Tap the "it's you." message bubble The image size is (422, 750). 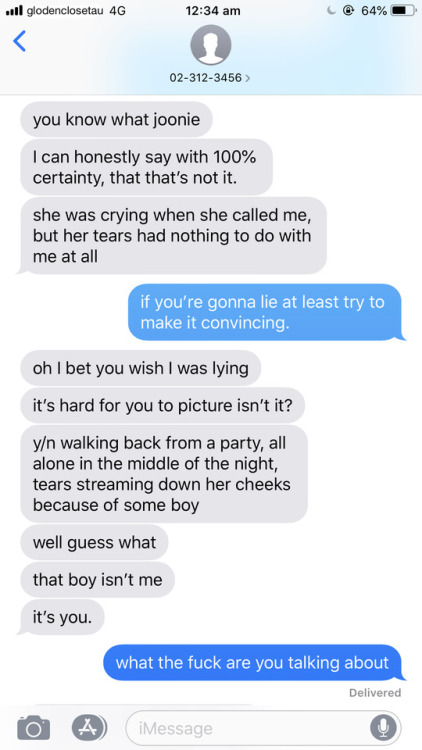[x=62, y=617]
